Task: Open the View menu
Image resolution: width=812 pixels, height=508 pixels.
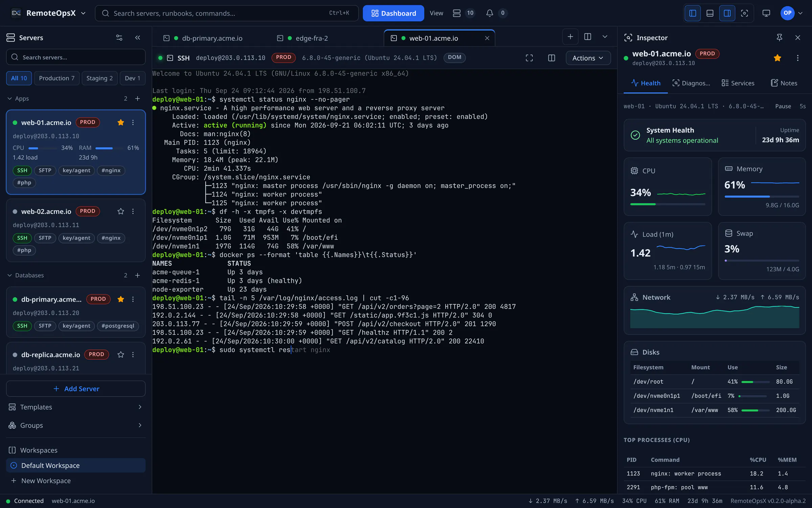Action: 436,13
